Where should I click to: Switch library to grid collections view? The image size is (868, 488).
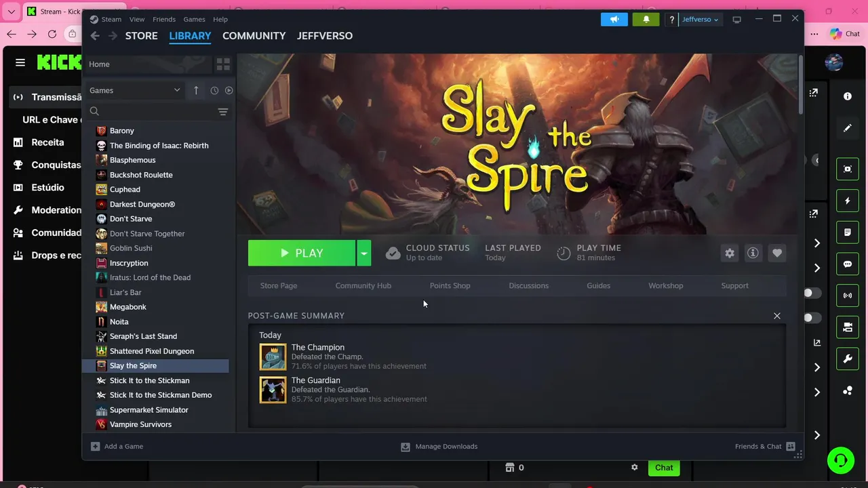223,64
